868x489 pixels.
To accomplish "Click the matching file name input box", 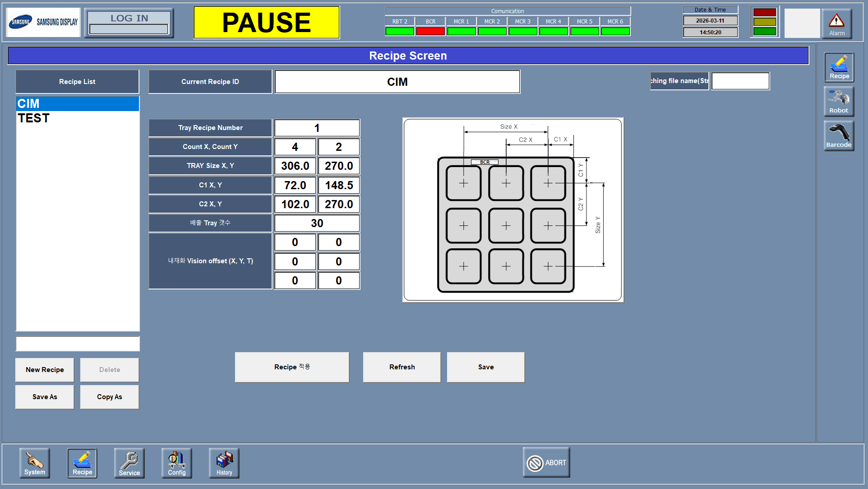I will pos(740,81).
